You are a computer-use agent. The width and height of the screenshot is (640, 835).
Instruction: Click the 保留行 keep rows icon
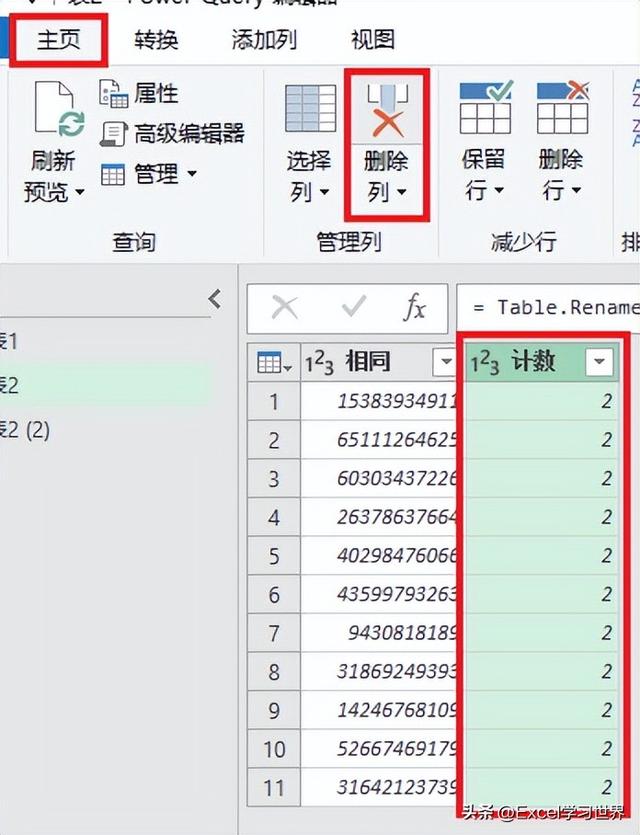(x=485, y=107)
